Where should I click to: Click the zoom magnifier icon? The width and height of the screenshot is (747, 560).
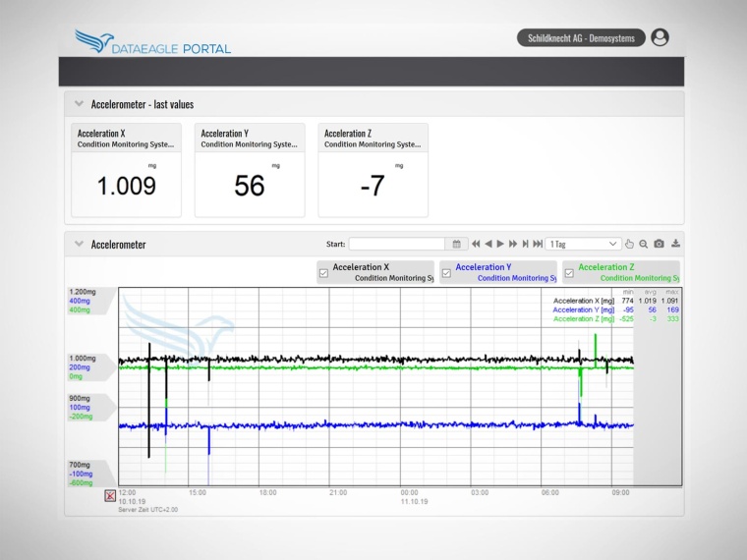(644, 244)
